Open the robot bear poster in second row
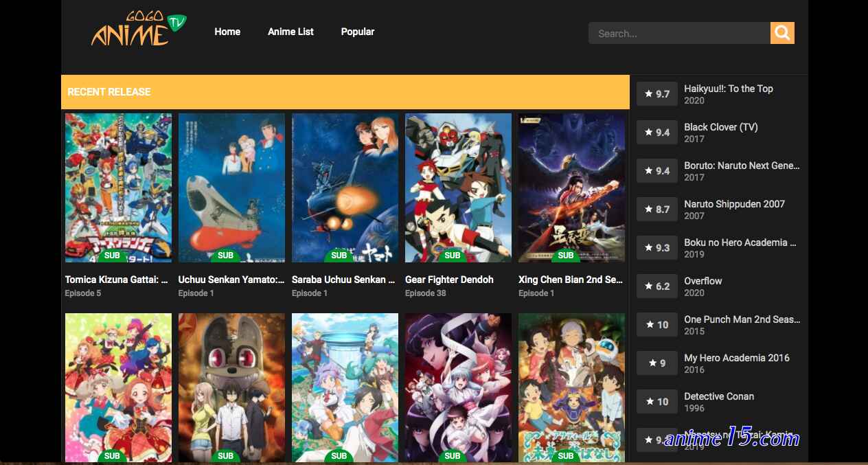Viewport: 868px width, 465px height. click(x=231, y=388)
